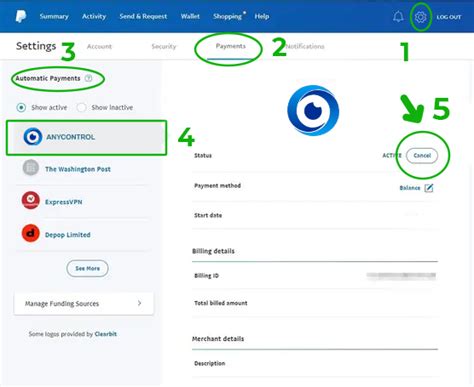Viewport: 474px width, 387px height.
Task: Switch to the Account tab
Action: [99, 46]
